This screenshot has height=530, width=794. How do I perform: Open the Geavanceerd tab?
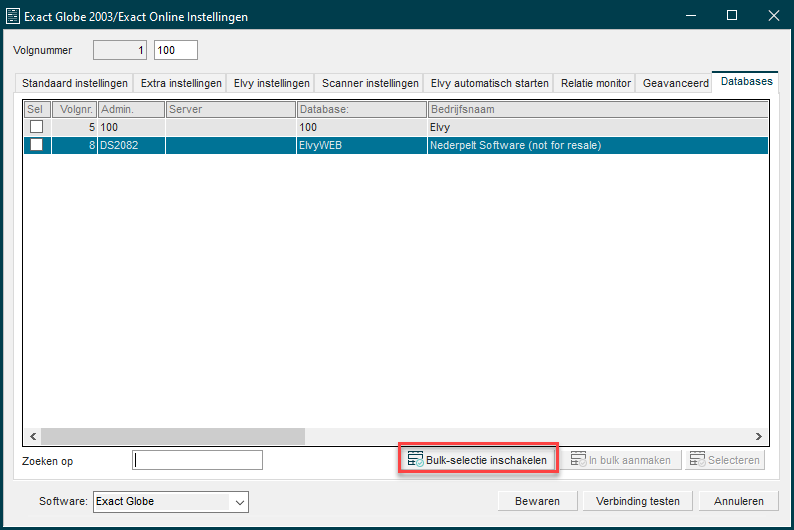676,83
